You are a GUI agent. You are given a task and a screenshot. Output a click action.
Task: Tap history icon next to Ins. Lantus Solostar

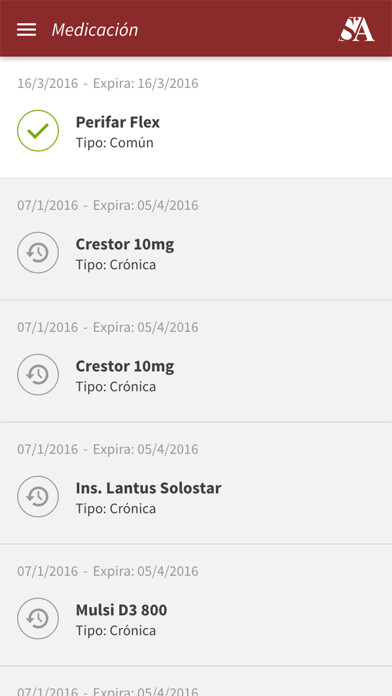[38, 497]
